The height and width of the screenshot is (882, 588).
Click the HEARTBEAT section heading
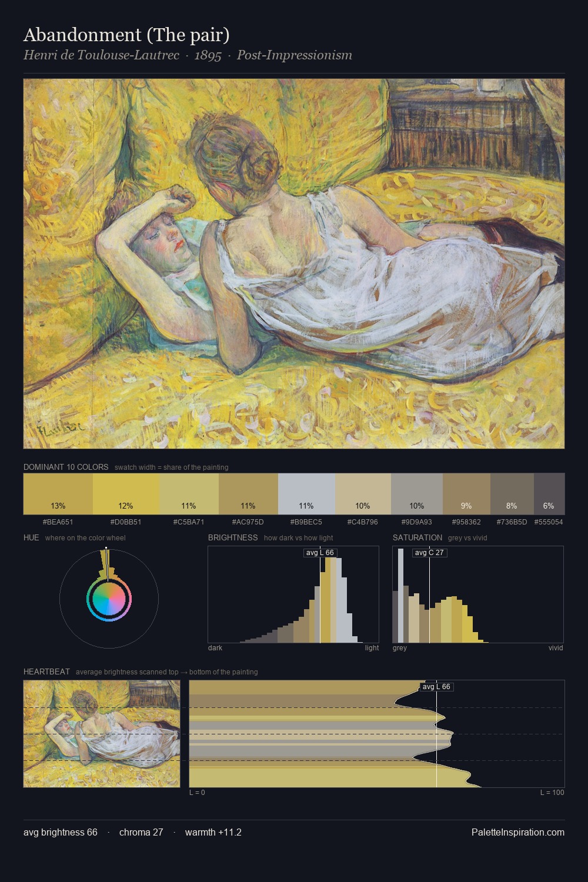click(46, 671)
